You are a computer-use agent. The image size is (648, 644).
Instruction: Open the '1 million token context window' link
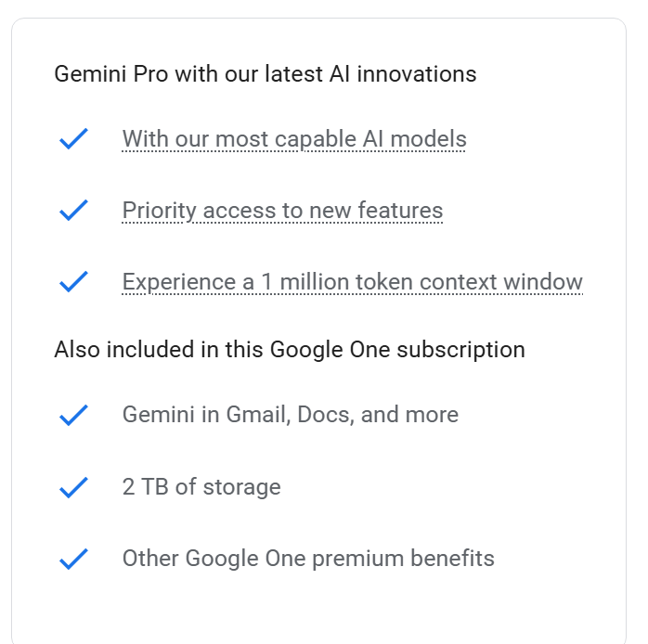352,281
